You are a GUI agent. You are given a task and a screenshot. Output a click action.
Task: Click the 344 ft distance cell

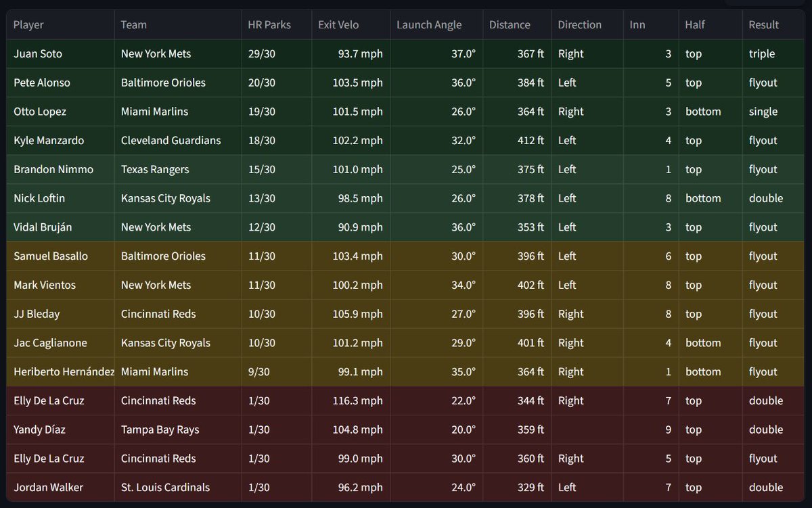517,400
